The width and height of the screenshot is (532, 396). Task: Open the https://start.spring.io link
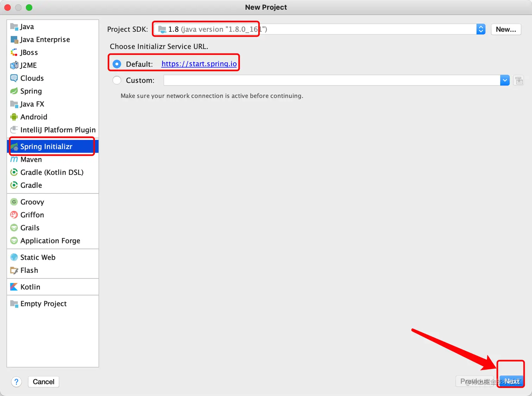click(x=199, y=64)
